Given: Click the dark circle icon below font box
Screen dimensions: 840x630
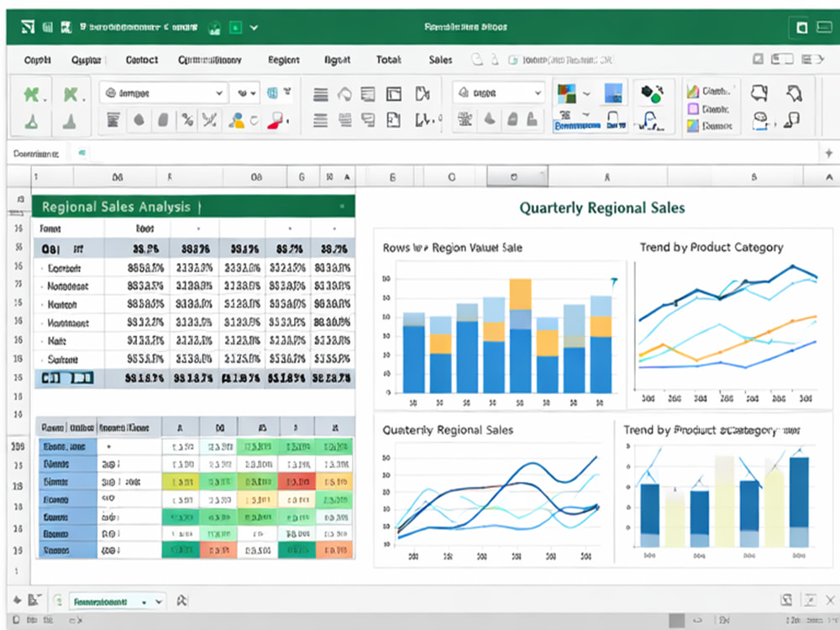Looking at the screenshot, I should (139, 119).
